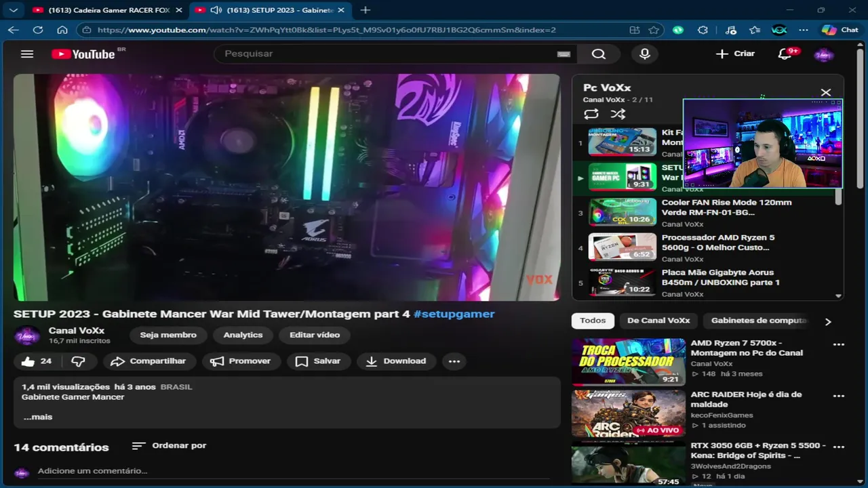Viewport: 868px width, 488px height.
Task: Toggle playlist shuffle
Action: (618, 114)
